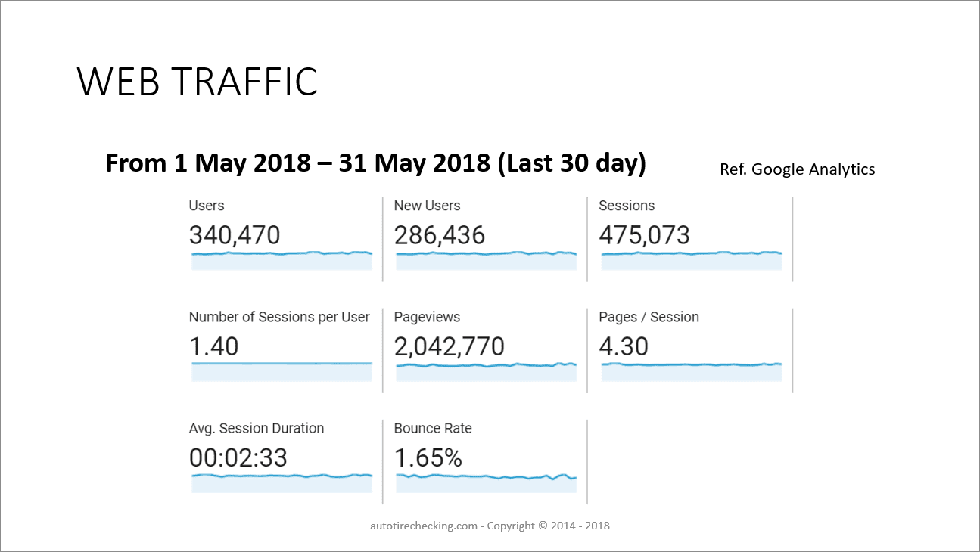Select the Sessions value 475,073
Image resolution: width=980 pixels, height=552 pixels.
(x=644, y=235)
